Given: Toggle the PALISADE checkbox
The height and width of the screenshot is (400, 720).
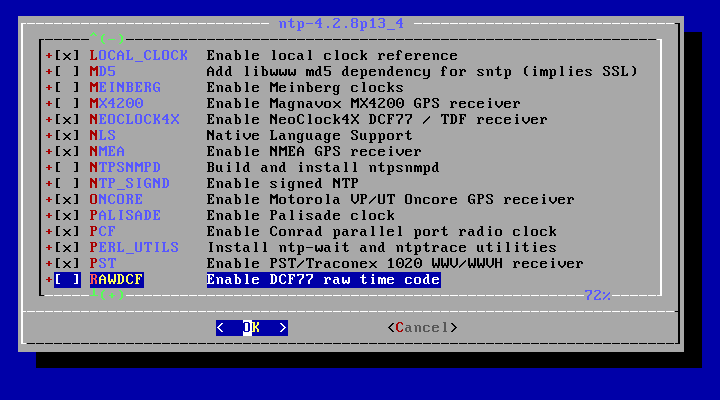Looking at the screenshot, I should [68, 215].
